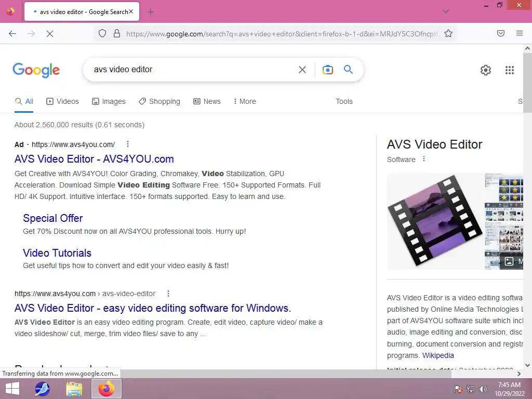Open File Explorer from the taskbar
532x399 pixels.
click(x=74, y=389)
